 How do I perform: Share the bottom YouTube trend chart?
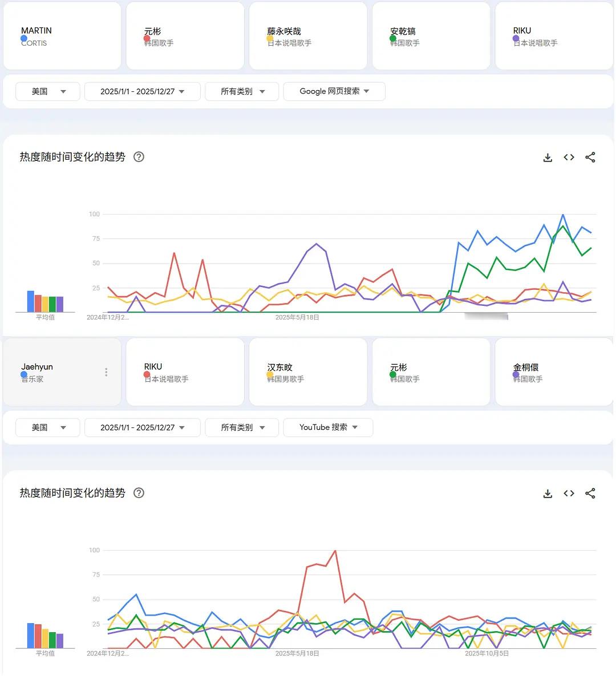pos(590,494)
